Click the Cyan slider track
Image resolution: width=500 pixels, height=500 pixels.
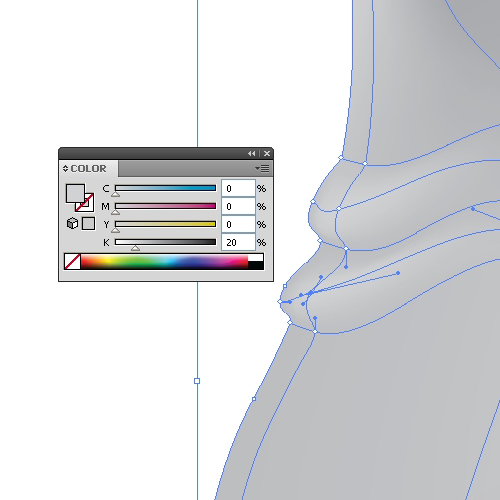[x=165, y=188]
